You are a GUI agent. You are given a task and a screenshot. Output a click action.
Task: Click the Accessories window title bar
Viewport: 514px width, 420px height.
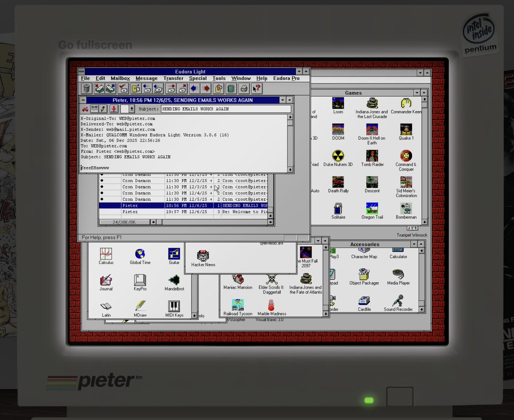(365, 244)
